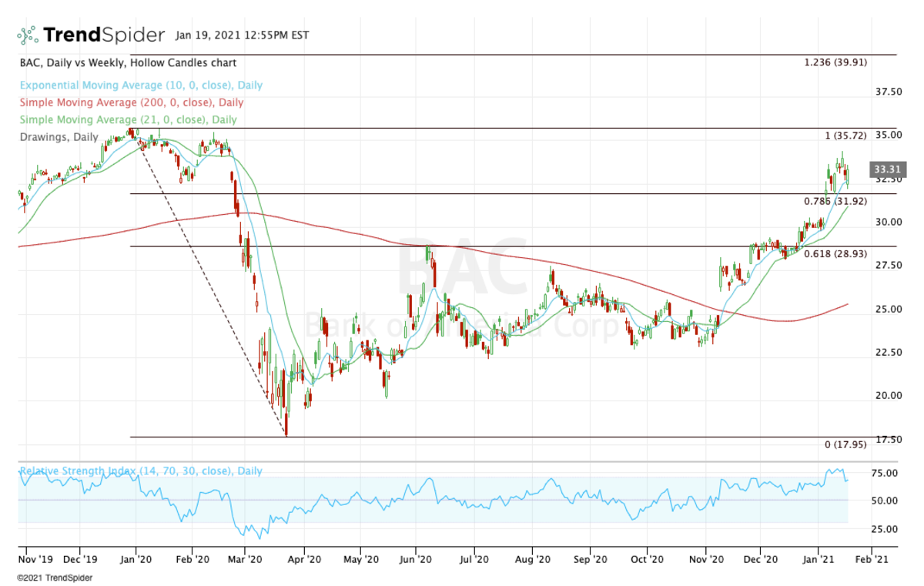Click the 1.236 (39.91) Fibonacci level label
This screenshot has width=924, height=586.
tap(835, 63)
